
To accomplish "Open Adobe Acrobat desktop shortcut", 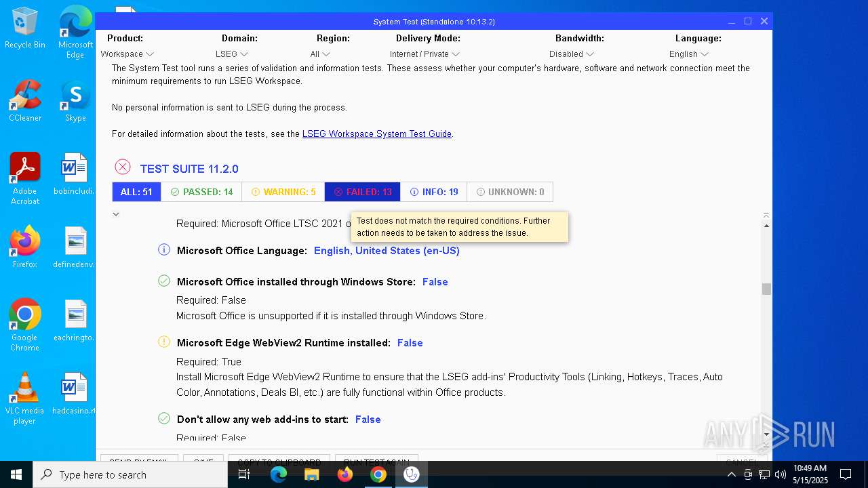I will coord(25,179).
